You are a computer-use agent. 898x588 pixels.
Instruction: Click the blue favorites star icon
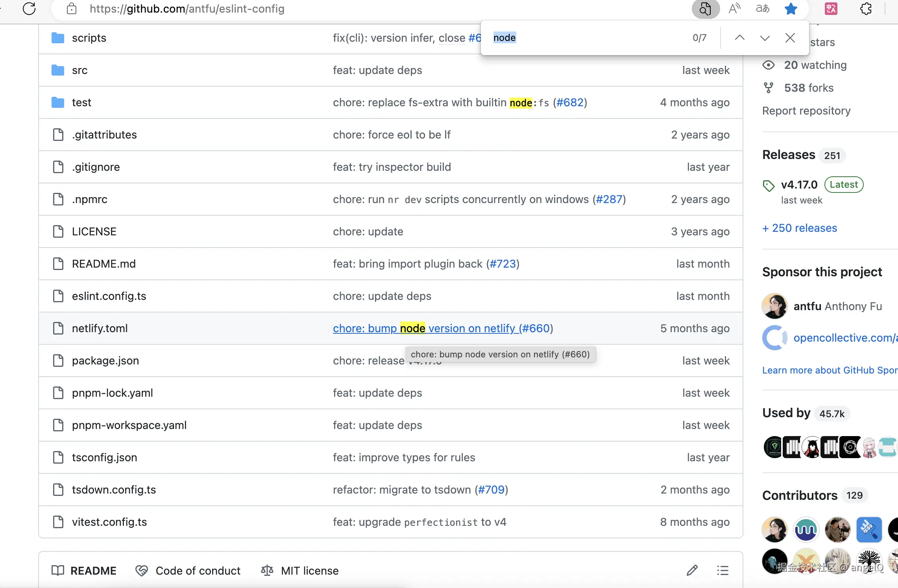pyautogui.click(x=791, y=9)
